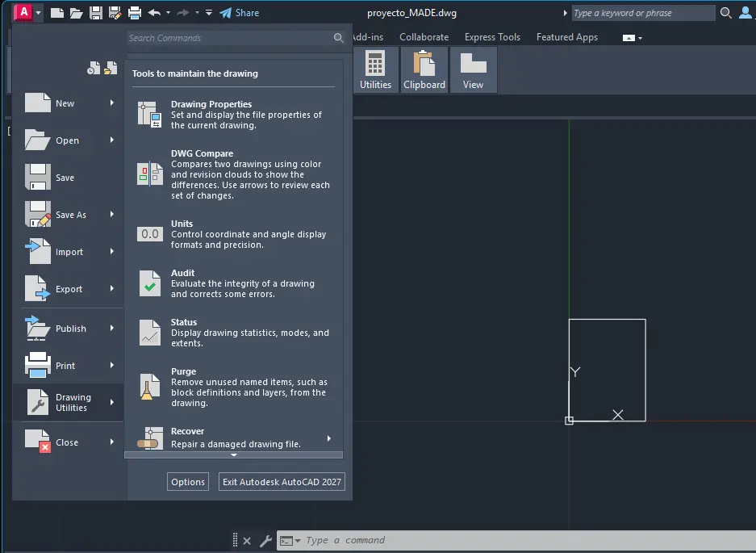Open the View panel

click(x=473, y=70)
